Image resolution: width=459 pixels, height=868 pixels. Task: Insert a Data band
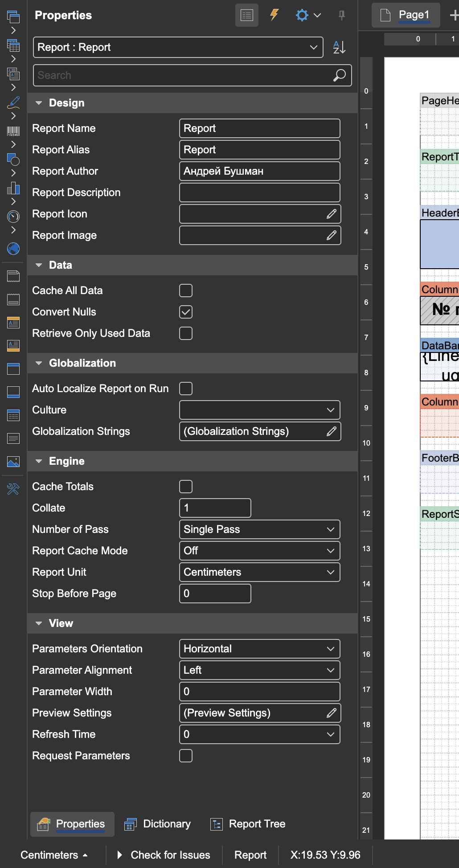click(13, 415)
